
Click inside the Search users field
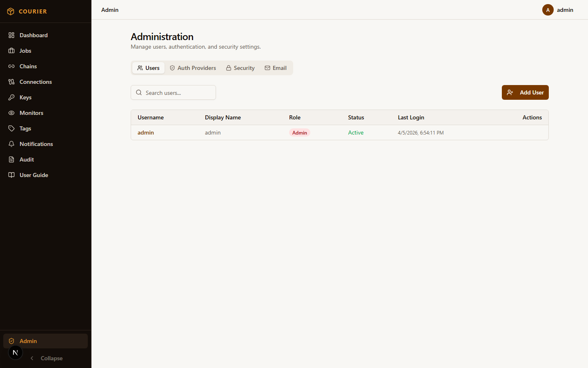pyautogui.click(x=173, y=92)
